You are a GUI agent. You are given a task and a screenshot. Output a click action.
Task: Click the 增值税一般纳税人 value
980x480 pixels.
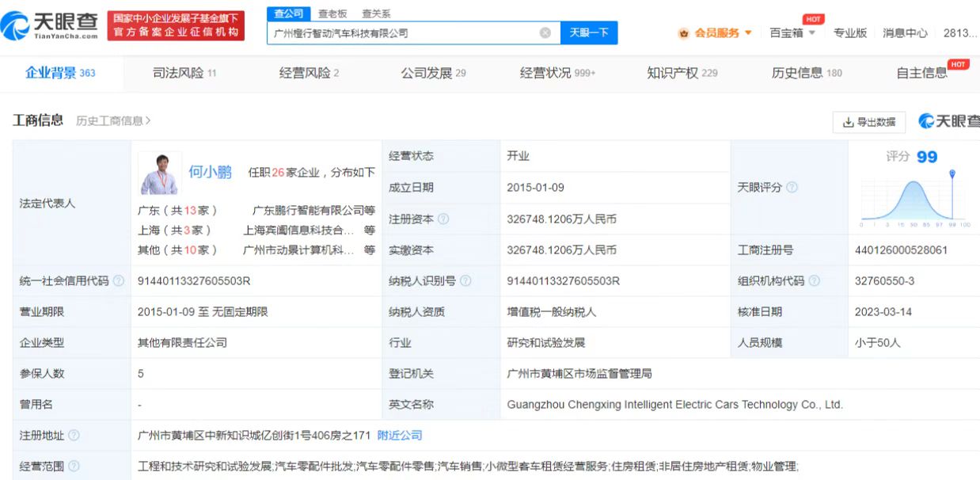(x=552, y=312)
